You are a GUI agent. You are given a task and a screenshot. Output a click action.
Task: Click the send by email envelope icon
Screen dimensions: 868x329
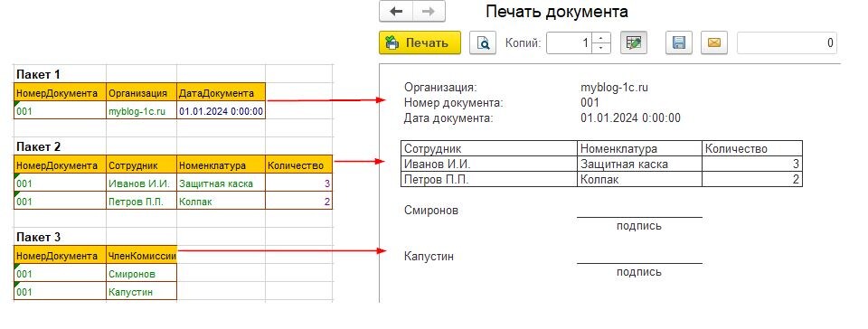(x=714, y=42)
